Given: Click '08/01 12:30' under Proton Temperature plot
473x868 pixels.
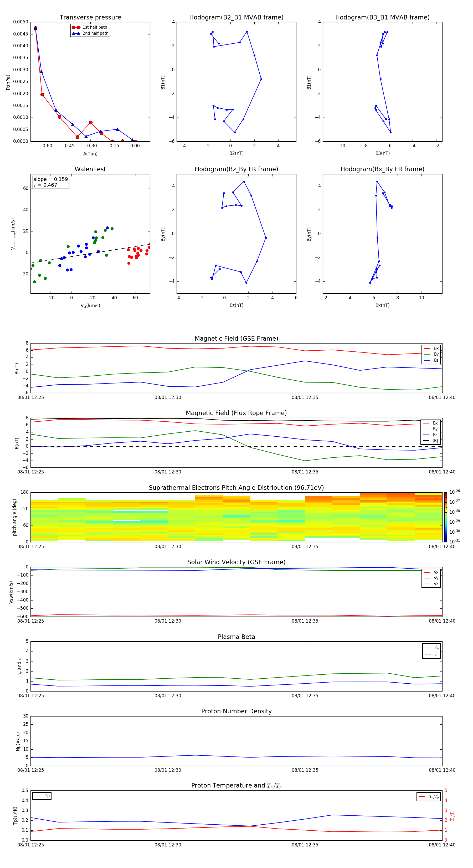Looking at the screenshot, I should [168, 845].
